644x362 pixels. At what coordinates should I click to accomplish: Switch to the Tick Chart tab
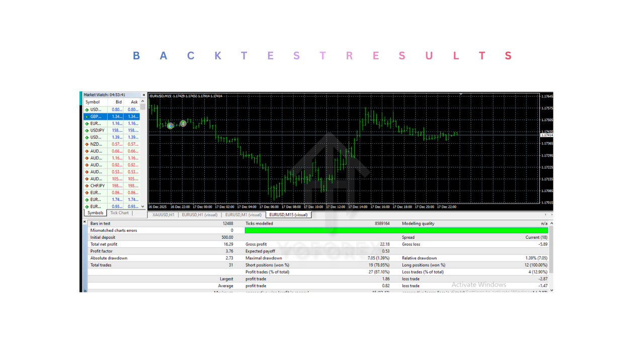click(119, 213)
